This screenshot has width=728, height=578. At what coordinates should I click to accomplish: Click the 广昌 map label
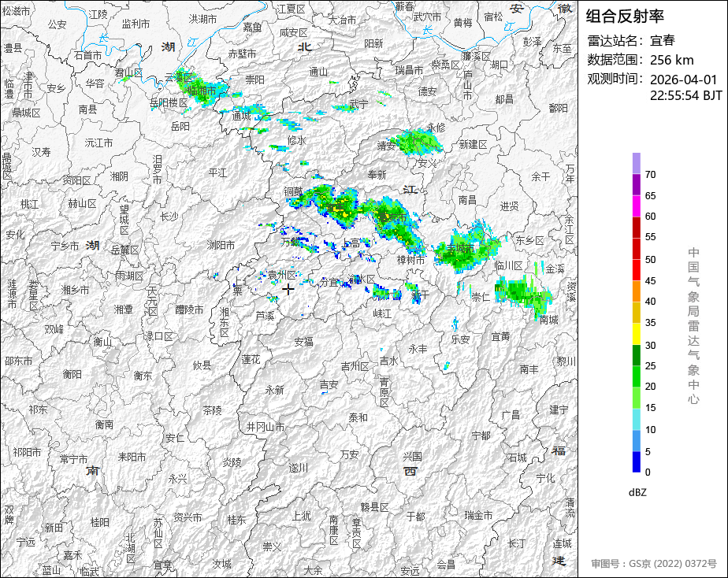pos(511,415)
